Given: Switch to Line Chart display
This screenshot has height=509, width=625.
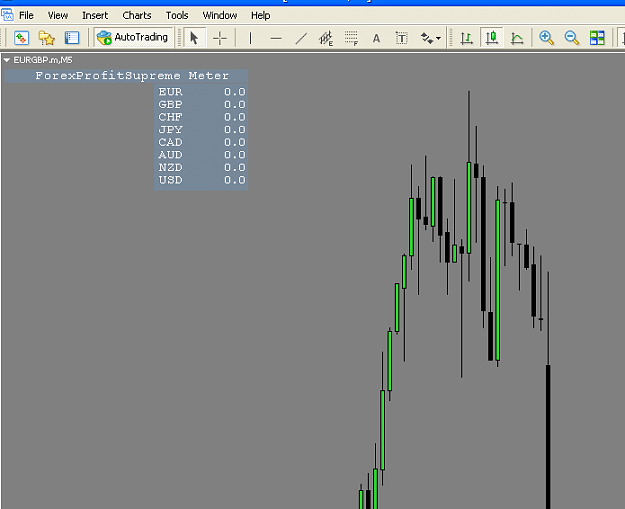Looking at the screenshot, I should 517,38.
